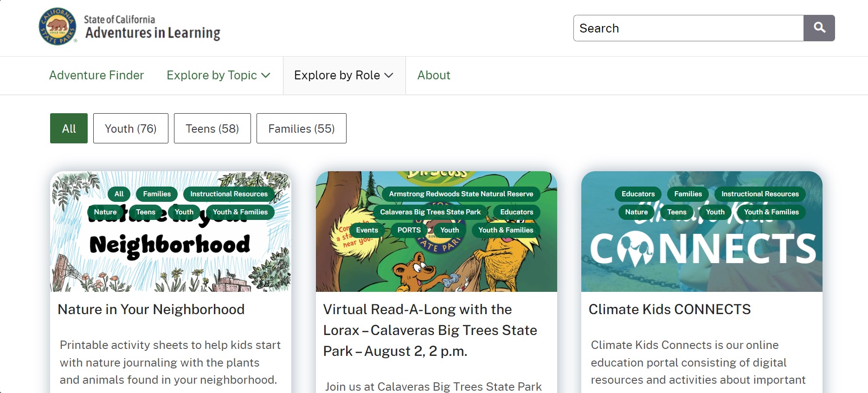The height and width of the screenshot is (393, 868).
Task: Click 'Join us at Calaveras Big Trees' text
Action: (x=433, y=387)
